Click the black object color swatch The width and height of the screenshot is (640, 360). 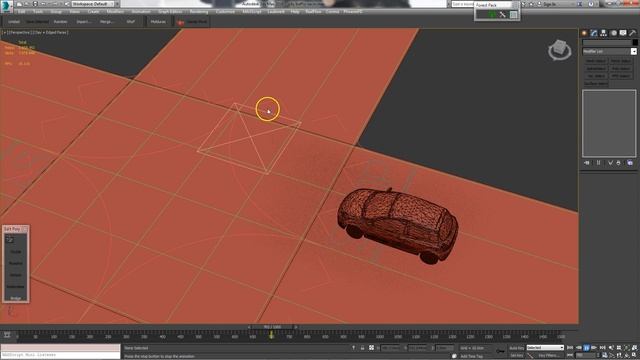pos(634,42)
